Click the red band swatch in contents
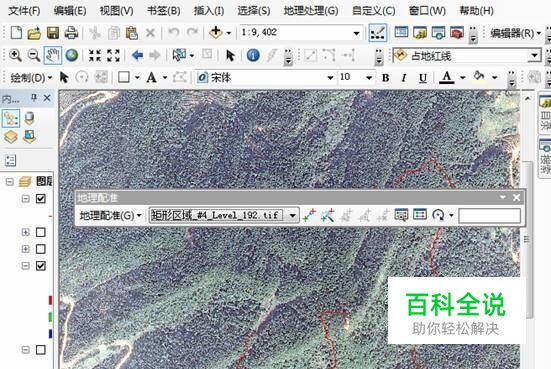The width and height of the screenshot is (551, 369). [50, 300]
